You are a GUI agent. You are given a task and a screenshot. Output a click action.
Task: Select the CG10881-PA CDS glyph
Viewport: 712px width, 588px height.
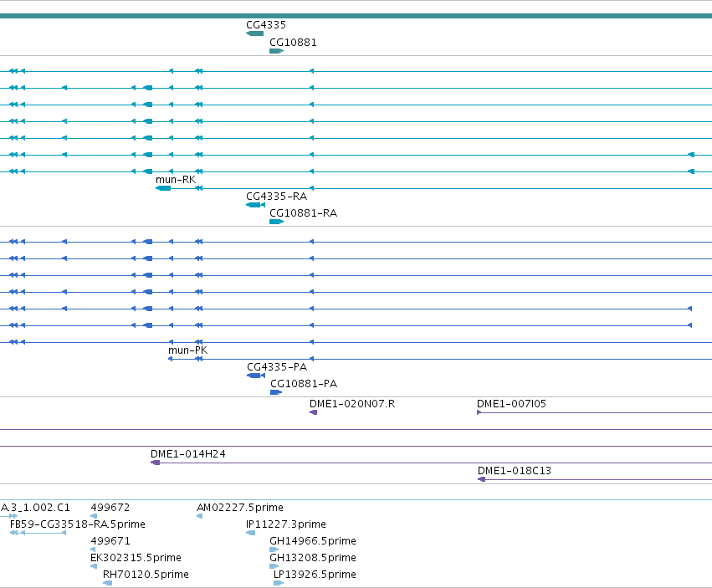pos(276,392)
